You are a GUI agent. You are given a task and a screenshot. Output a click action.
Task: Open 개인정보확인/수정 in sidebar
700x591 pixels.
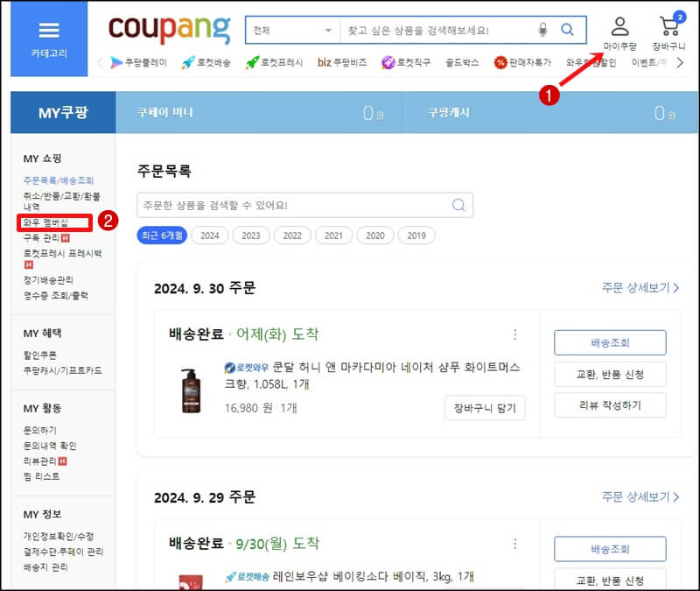point(59,536)
